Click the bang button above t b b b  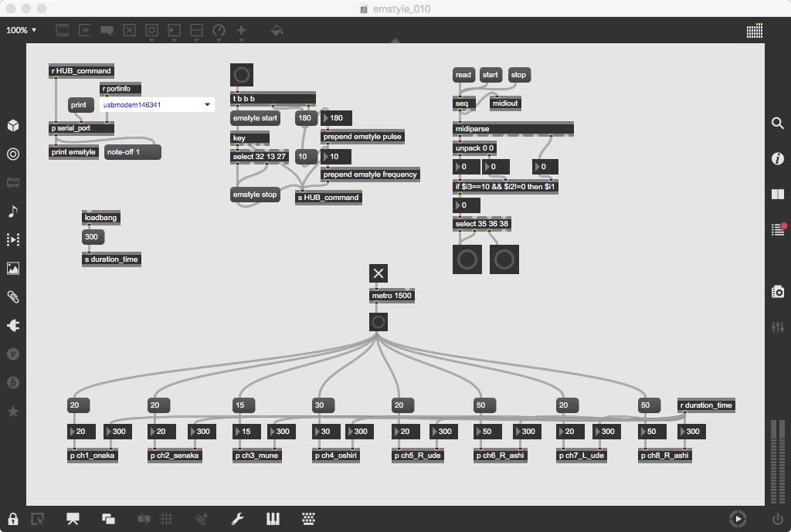(242, 75)
